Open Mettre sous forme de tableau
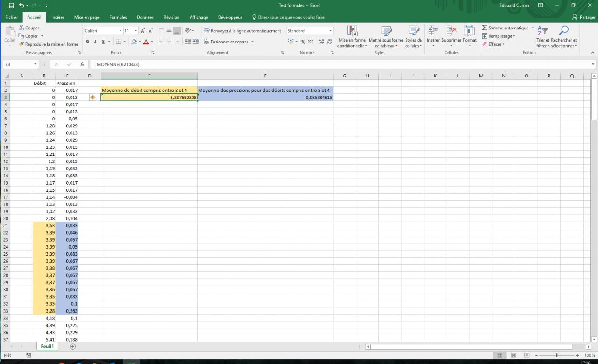598x364 pixels. [x=386, y=37]
